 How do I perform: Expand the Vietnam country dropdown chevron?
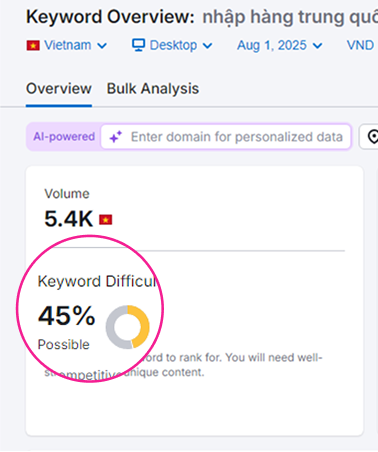(x=102, y=46)
